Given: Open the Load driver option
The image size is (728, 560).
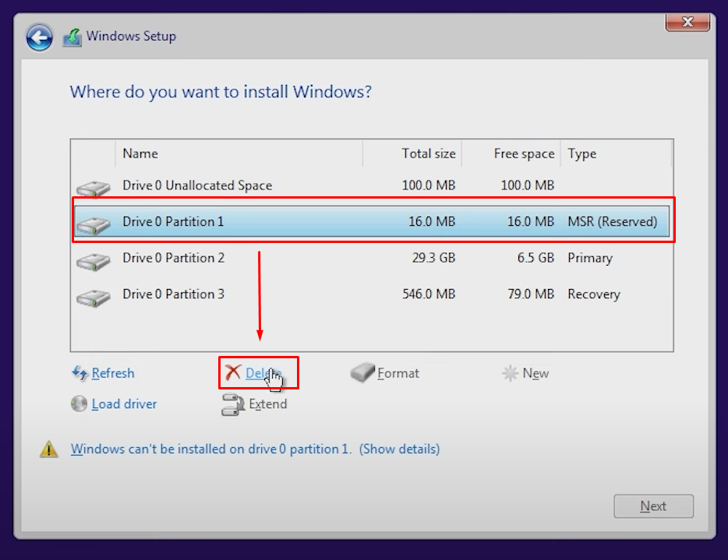Looking at the screenshot, I should [x=114, y=404].
